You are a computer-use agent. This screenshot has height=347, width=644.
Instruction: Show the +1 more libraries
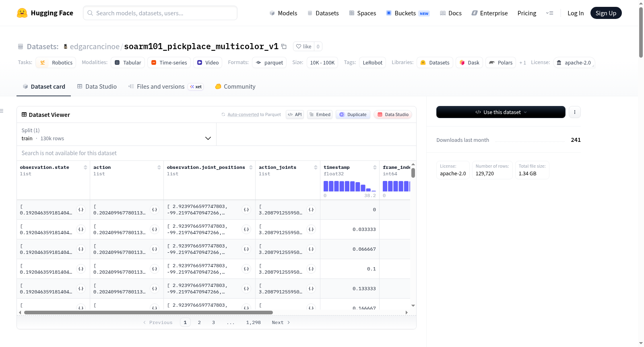[522, 62]
